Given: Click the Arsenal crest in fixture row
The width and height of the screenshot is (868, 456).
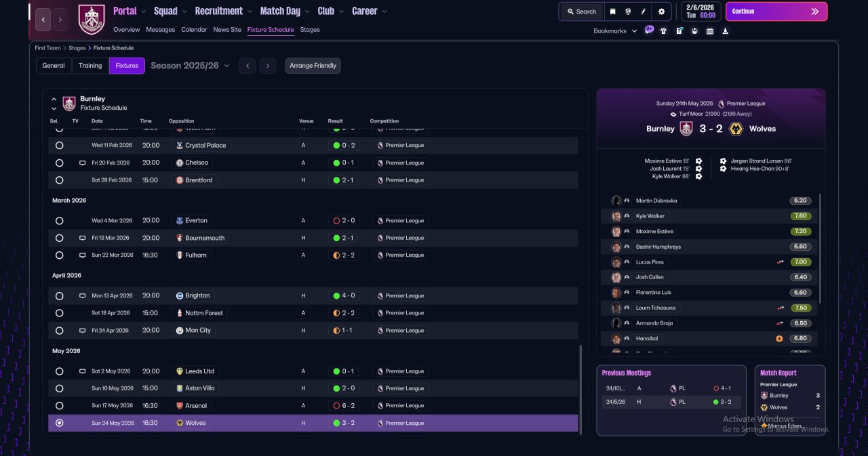Looking at the screenshot, I should (179, 405).
